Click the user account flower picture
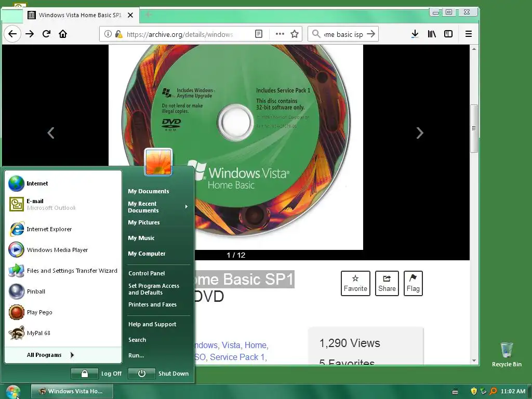This screenshot has height=399, width=532. tap(158, 162)
